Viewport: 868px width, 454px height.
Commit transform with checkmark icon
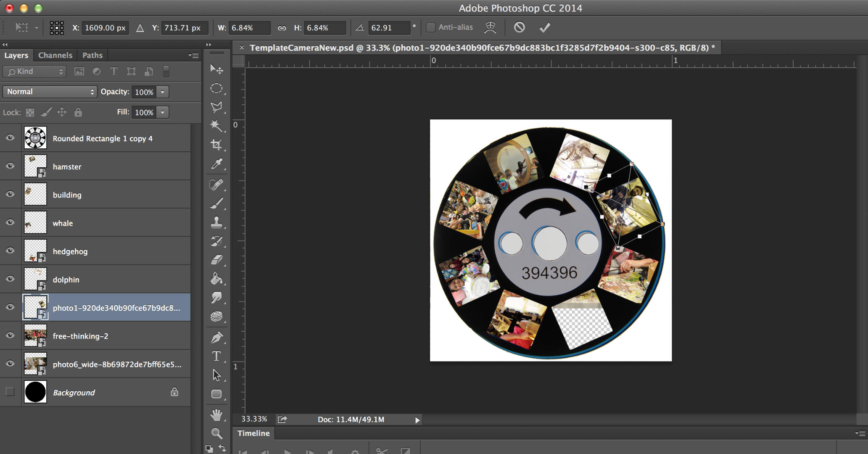544,28
